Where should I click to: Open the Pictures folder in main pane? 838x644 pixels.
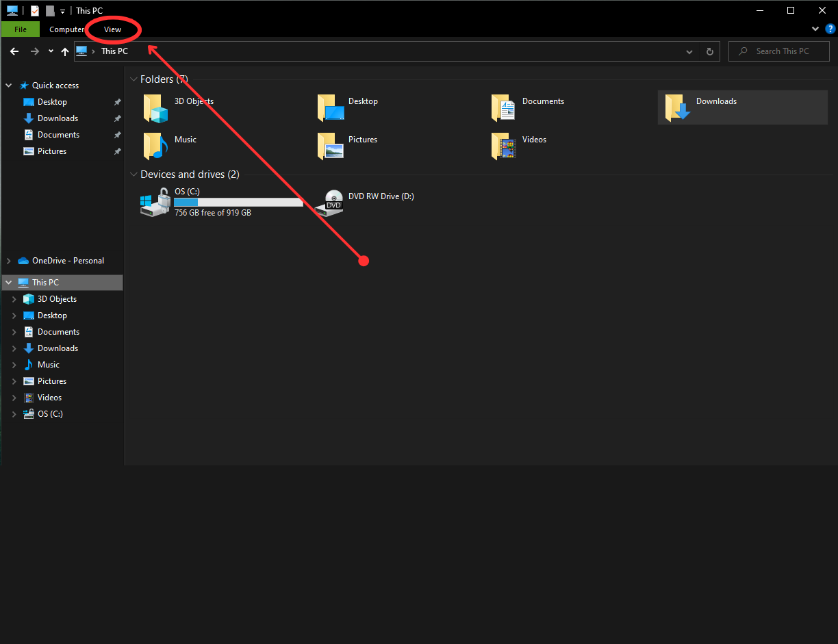coord(329,146)
